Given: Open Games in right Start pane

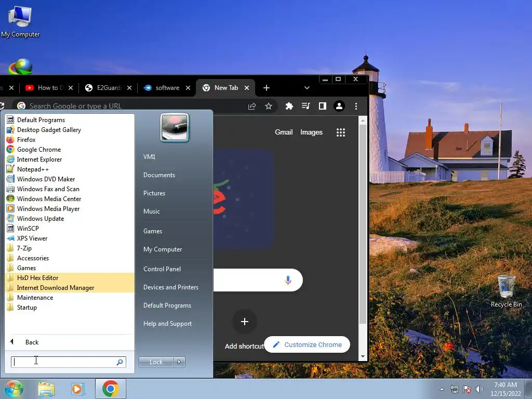Looking at the screenshot, I should 153,231.
